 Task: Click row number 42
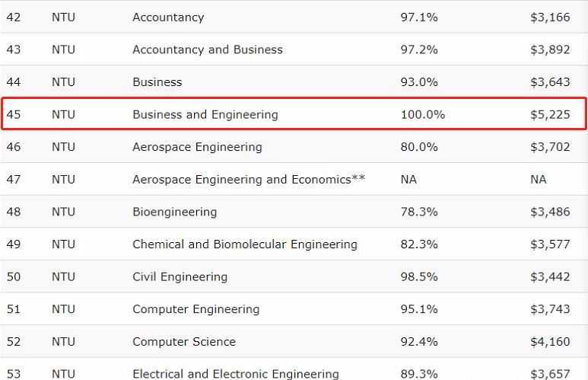click(x=14, y=17)
